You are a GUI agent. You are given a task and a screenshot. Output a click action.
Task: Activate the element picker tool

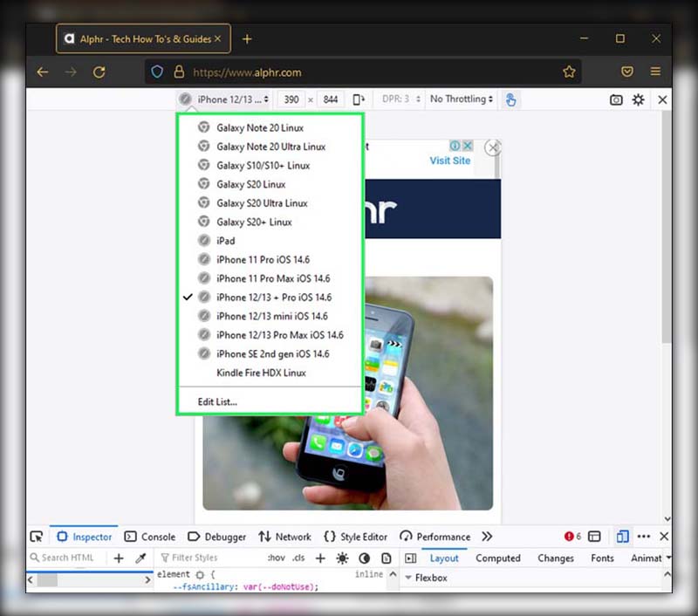click(x=37, y=537)
